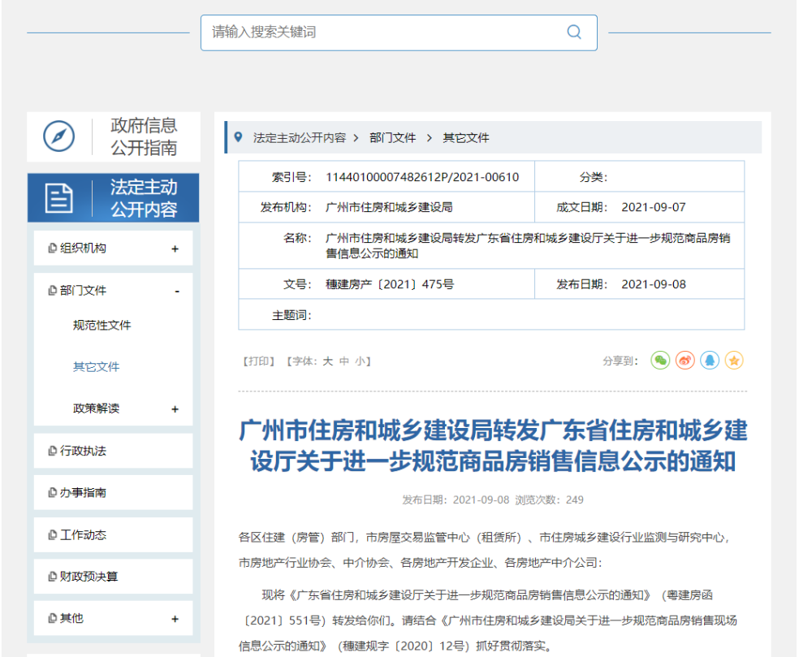Open the 规范性文件 submenu item
812x657 pixels.
point(102,325)
